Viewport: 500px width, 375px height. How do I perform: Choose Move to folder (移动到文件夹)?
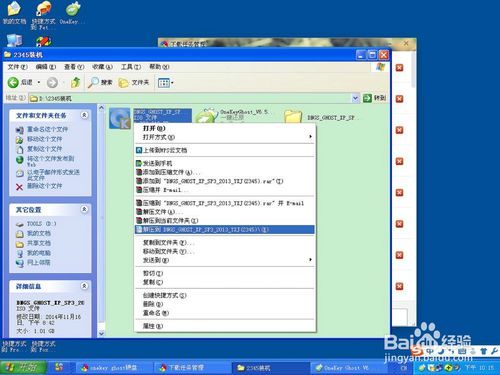[225, 251]
